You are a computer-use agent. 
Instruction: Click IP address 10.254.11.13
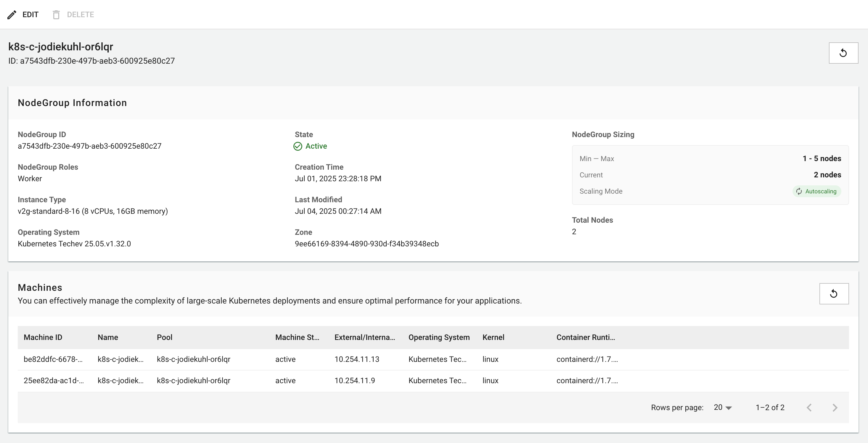(x=357, y=359)
